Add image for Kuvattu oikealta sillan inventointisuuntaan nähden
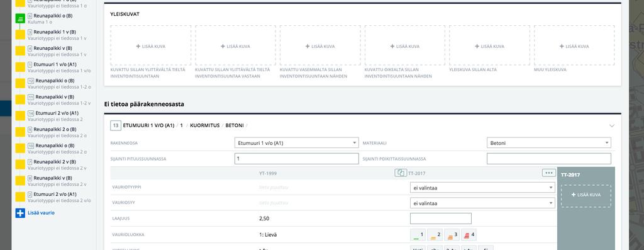Image resolution: width=644 pixels, height=250 pixels. point(405,45)
